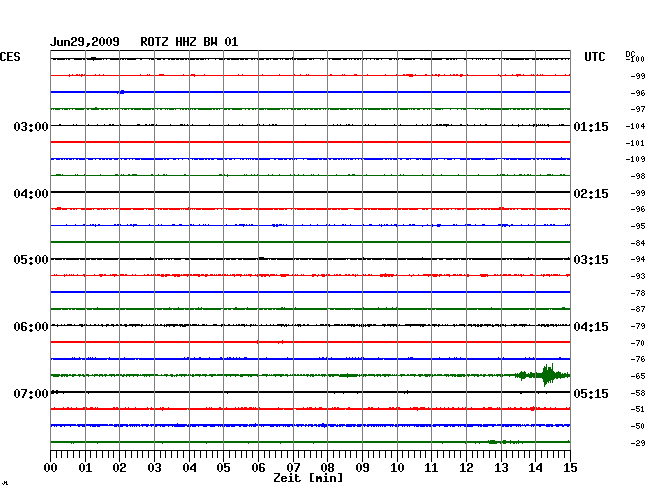Click the 02:15 UTC time label
Viewport: 650px width, 494px height.
(591, 194)
